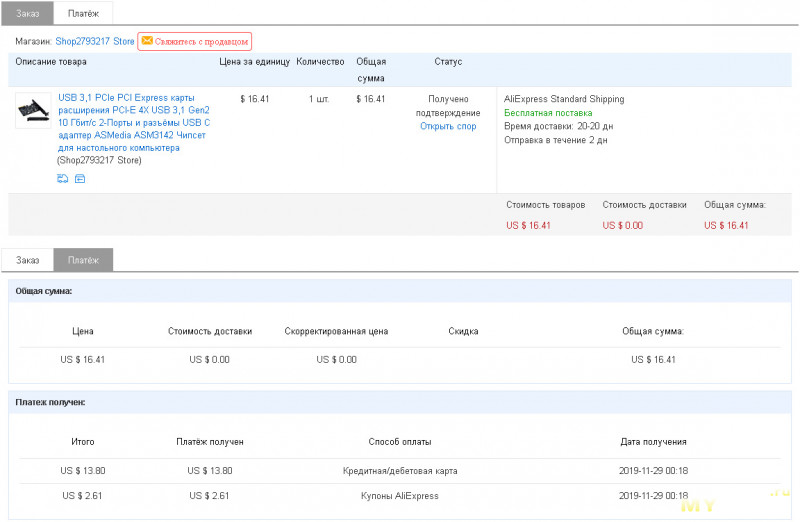
Task: Open the USB PCIe card product thumbnail
Action: tap(33, 111)
